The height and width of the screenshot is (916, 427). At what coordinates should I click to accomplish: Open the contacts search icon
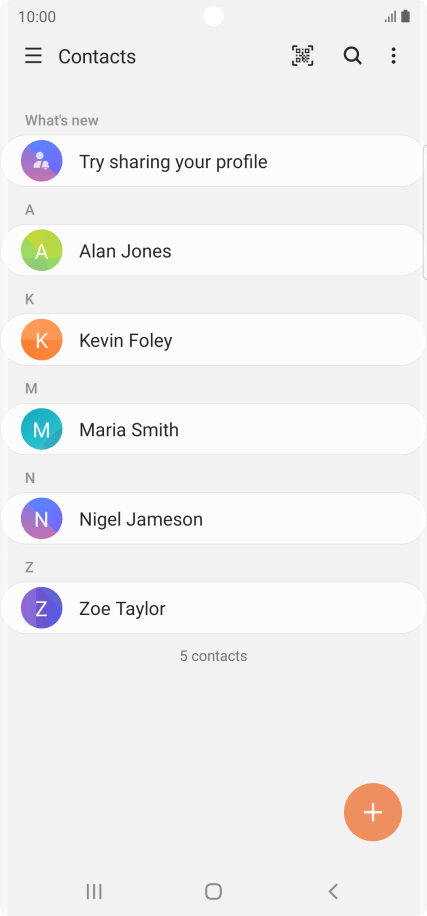click(352, 56)
